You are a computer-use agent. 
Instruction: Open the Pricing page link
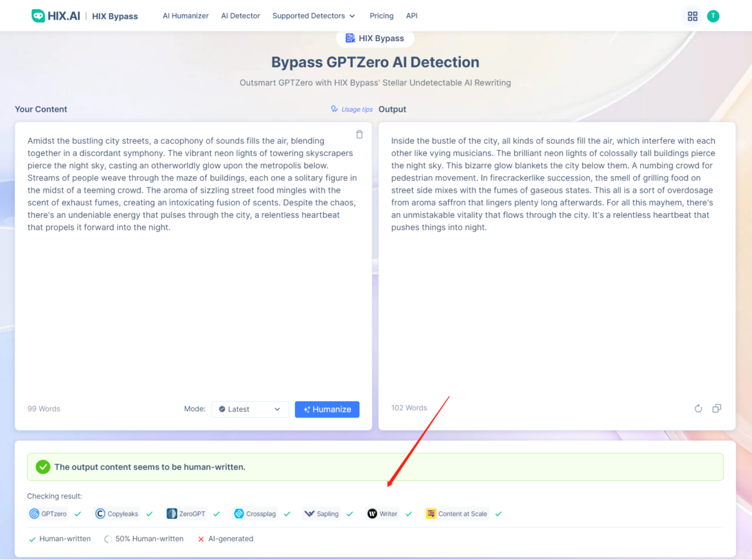381,16
